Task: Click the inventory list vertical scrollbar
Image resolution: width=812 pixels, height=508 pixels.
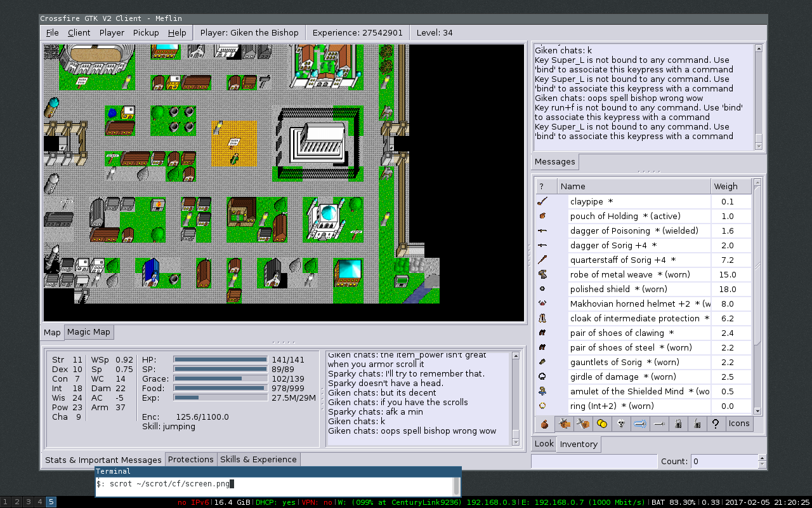Action: [x=757, y=297]
